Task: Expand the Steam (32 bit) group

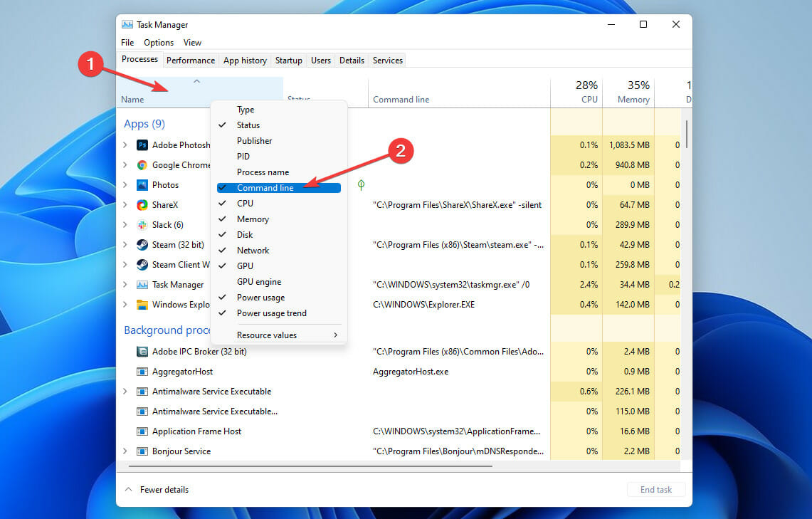Action: [x=125, y=245]
